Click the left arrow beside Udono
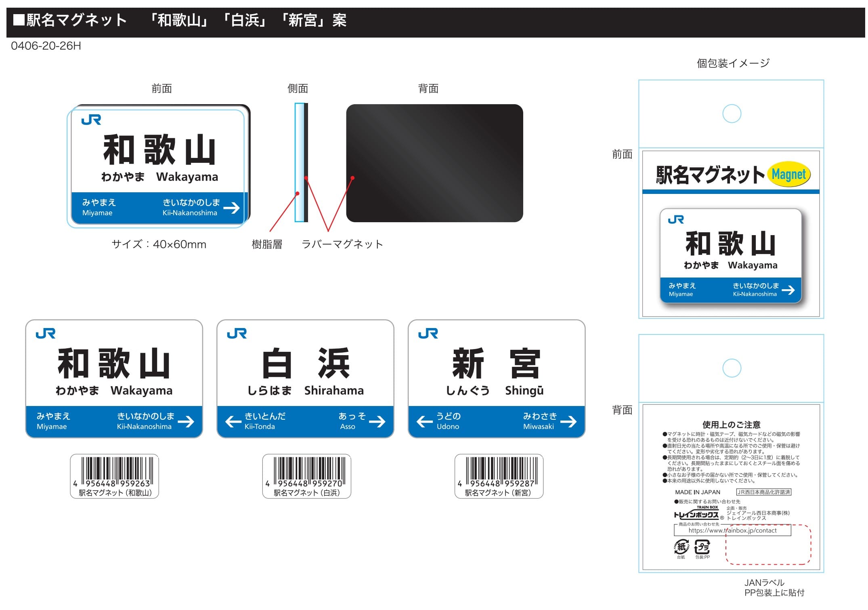Image resolution: width=868 pixels, height=610 pixels. point(425,421)
